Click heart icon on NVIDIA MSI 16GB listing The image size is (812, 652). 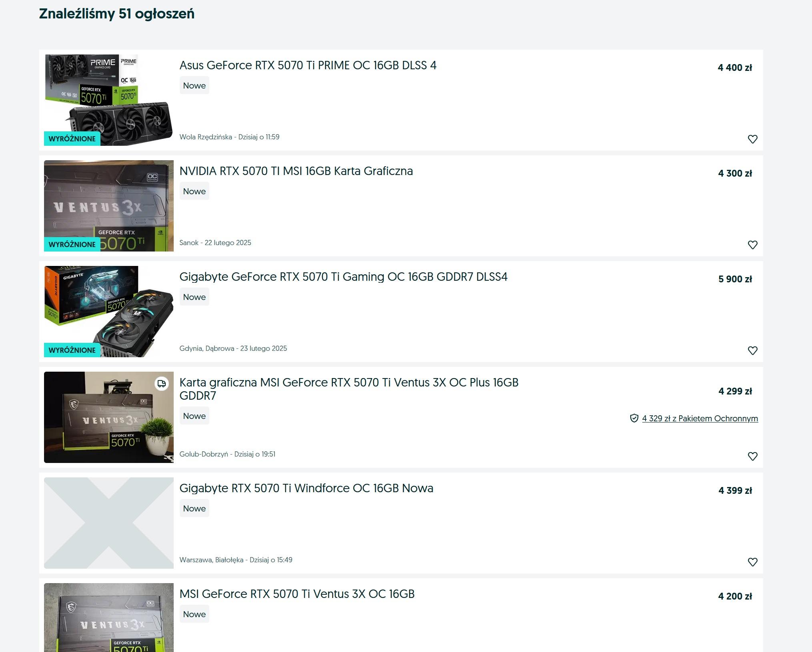(x=752, y=245)
